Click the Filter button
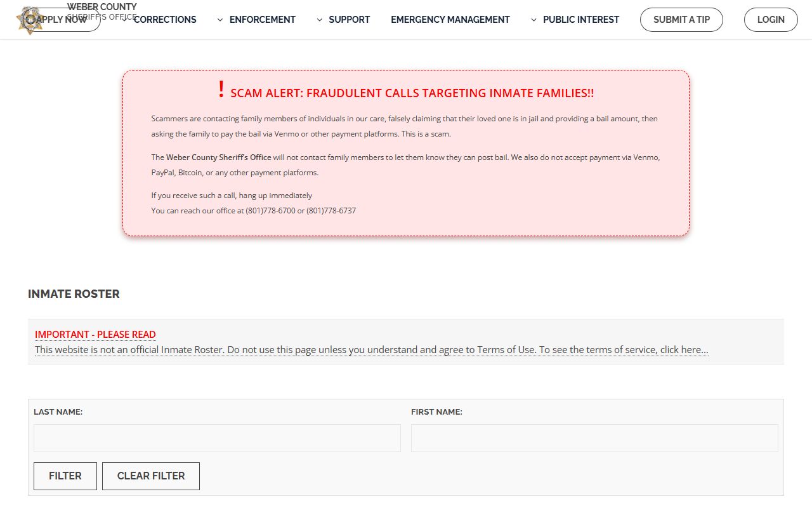Image resolution: width=812 pixels, height=508 pixels. (65, 476)
